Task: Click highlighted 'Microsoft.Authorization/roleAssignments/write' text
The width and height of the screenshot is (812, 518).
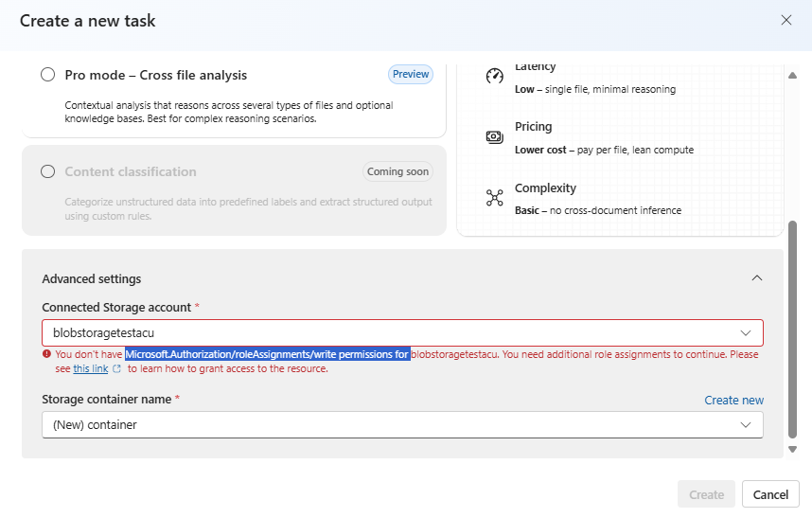Action: click(x=267, y=354)
